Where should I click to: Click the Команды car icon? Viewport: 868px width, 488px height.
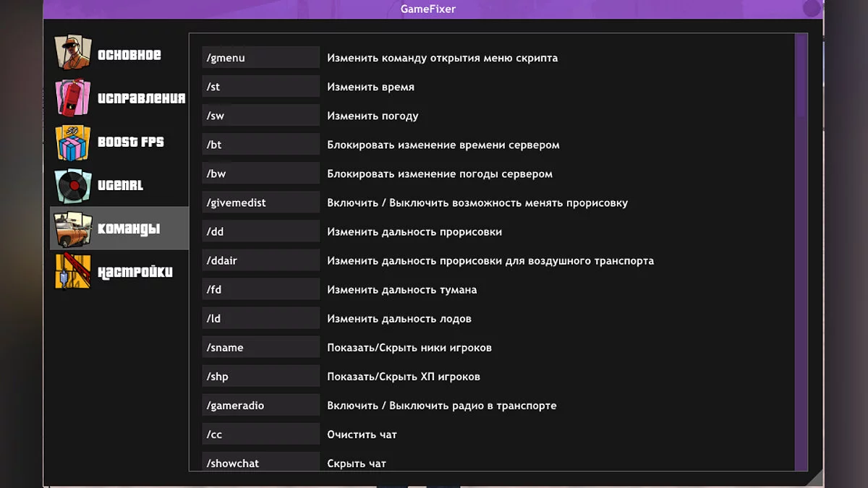73,228
